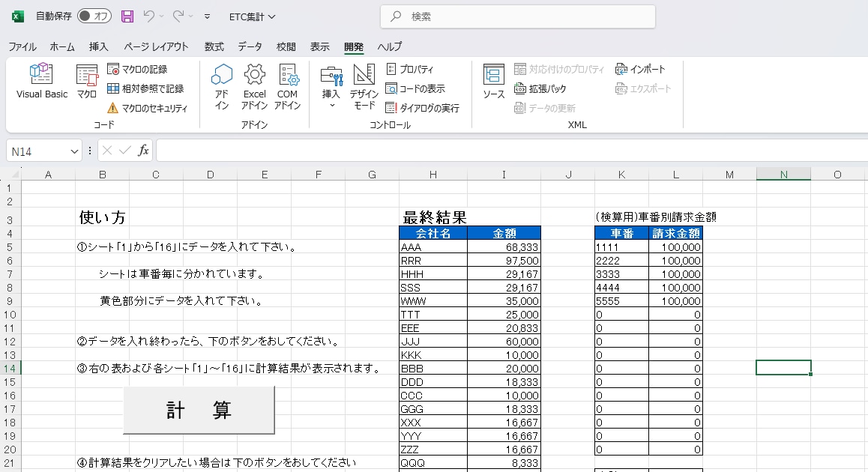Switch to the データ tab
The image size is (868, 472).
point(250,47)
